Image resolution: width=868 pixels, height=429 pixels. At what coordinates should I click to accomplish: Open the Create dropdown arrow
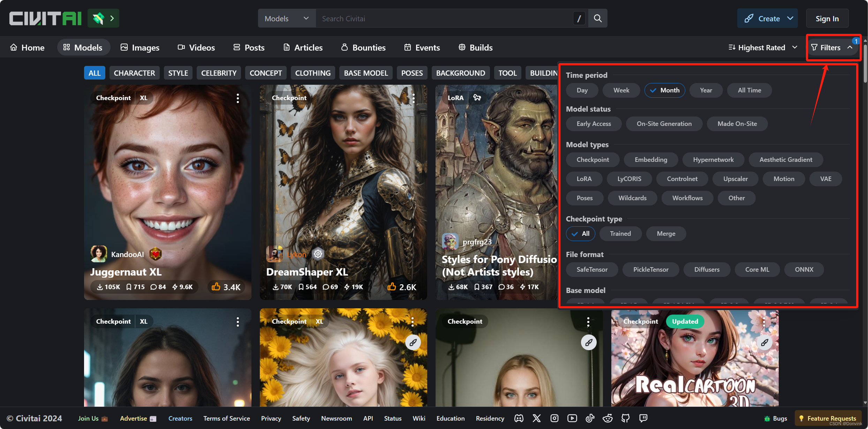coord(790,18)
